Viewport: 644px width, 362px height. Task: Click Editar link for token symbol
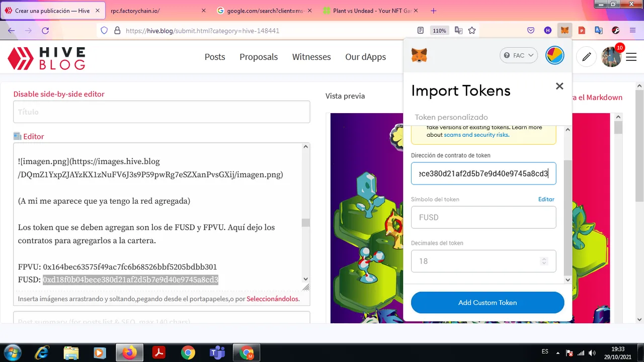click(x=546, y=199)
